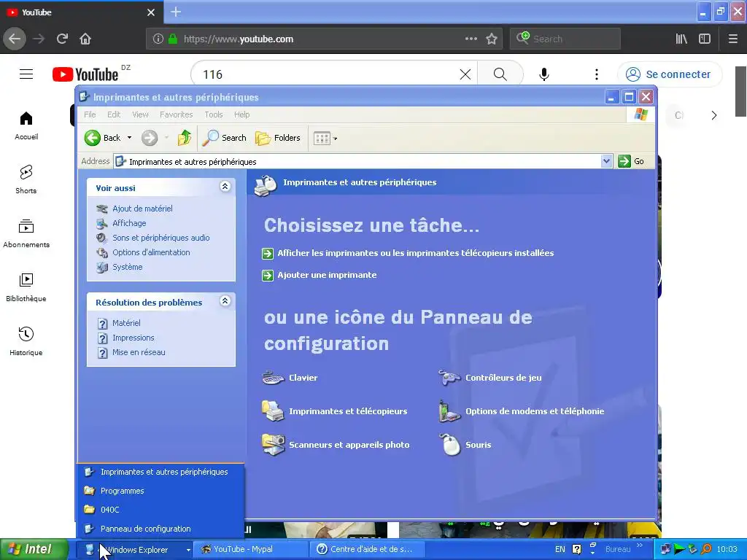The width and height of the screenshot is (747, 560).
Task: Open the Clavier control panel icon
Action: click(x=290, y=378)
